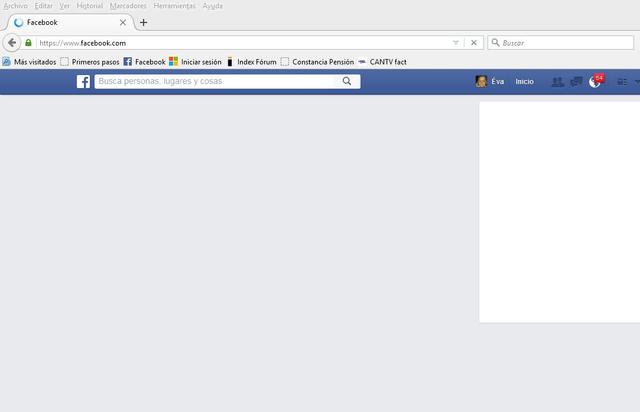Viewport: 640px width, 412px height.
Task: Click the browser search magnifier icon
Action: [x=495, y=42]
